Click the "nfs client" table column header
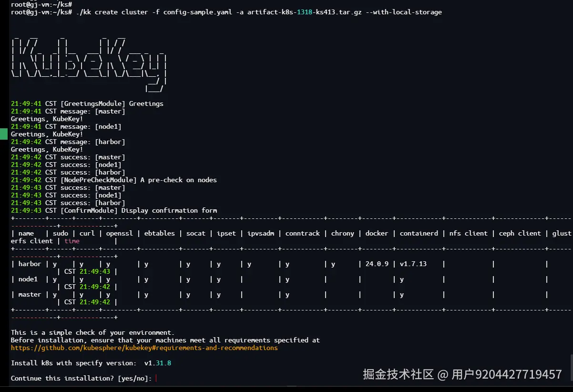The width and height of the screenshot is (573, 392). tap(469, 234)
